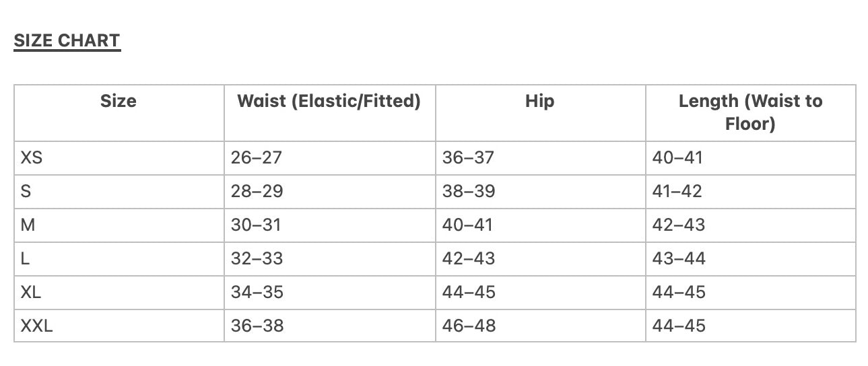The image size is (868, 366).
Task: Click the XS waist value 26–27
Action: tap(257, 157)
